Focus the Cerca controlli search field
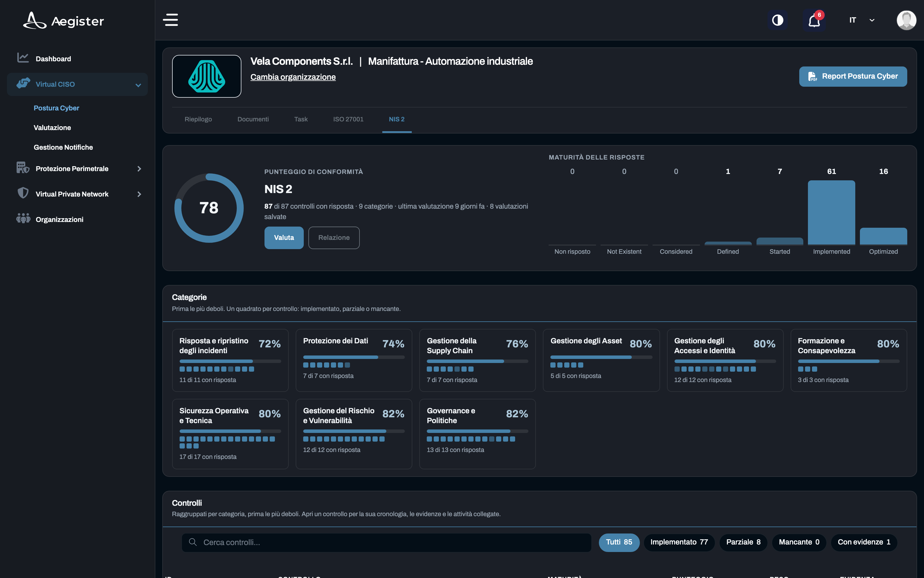The height and width of the screenshot is (578, 924). click(386, 542)
